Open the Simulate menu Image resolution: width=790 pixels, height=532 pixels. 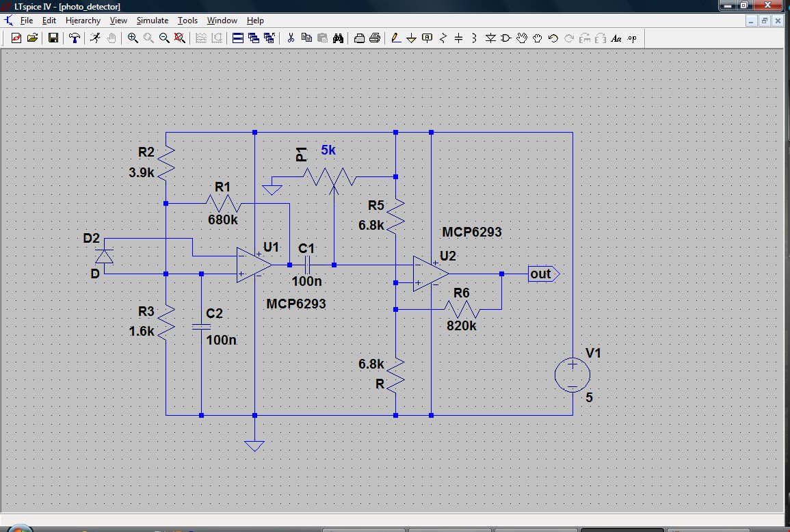pyautogui.click(x=152, y=20)
